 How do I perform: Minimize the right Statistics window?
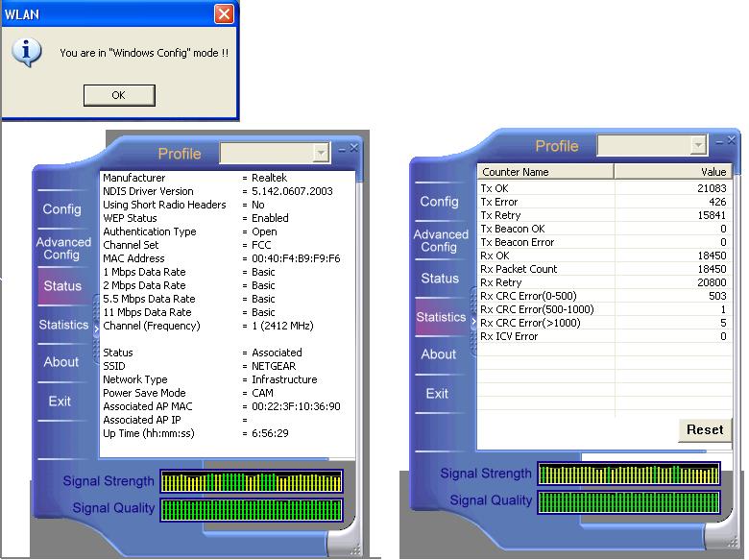(x=719, y=141)
